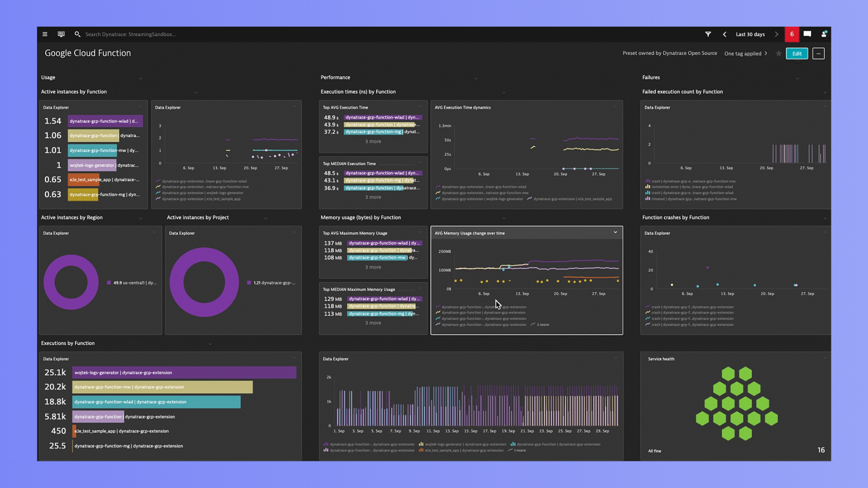Select the Last 30 days timeframe

750,34
